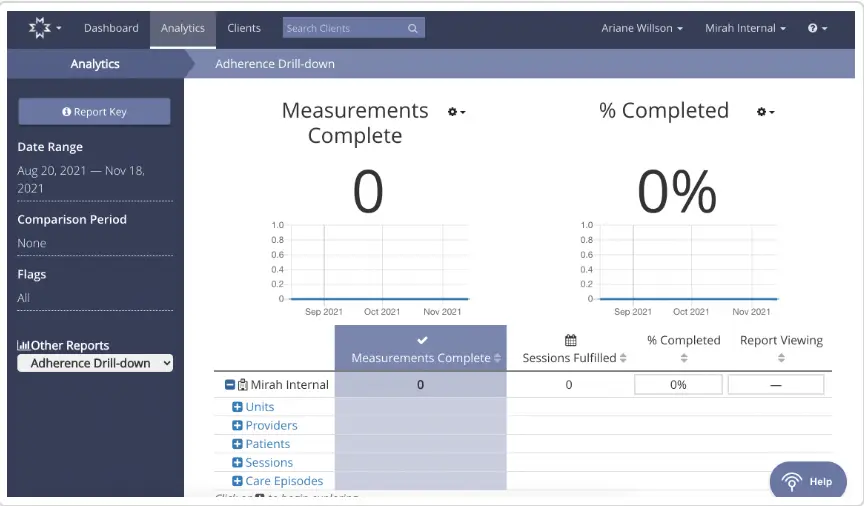
Task: Click the calendar icon above Sessions Fulfilled
Action: click(570, 340)
